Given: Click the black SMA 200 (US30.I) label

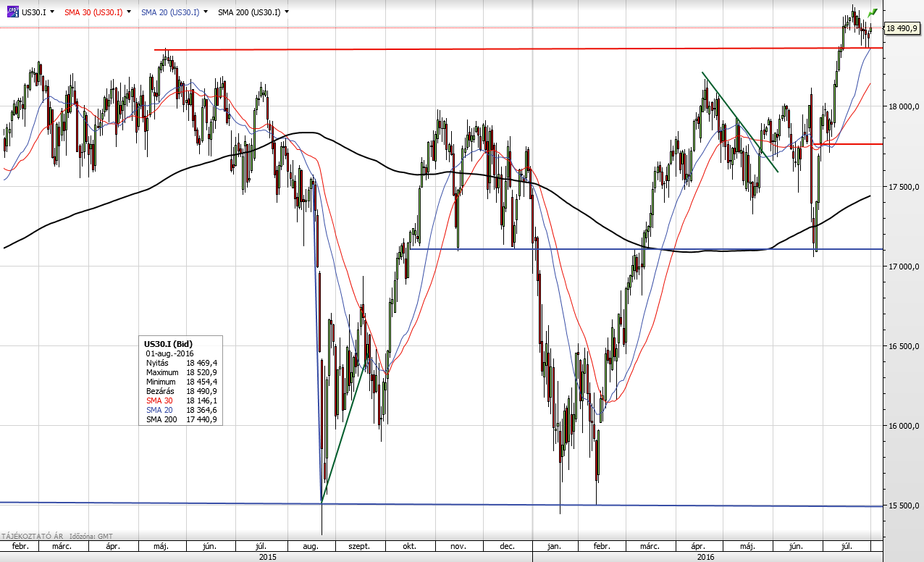Looking at the screenshot, I should (x=250, y=12).
